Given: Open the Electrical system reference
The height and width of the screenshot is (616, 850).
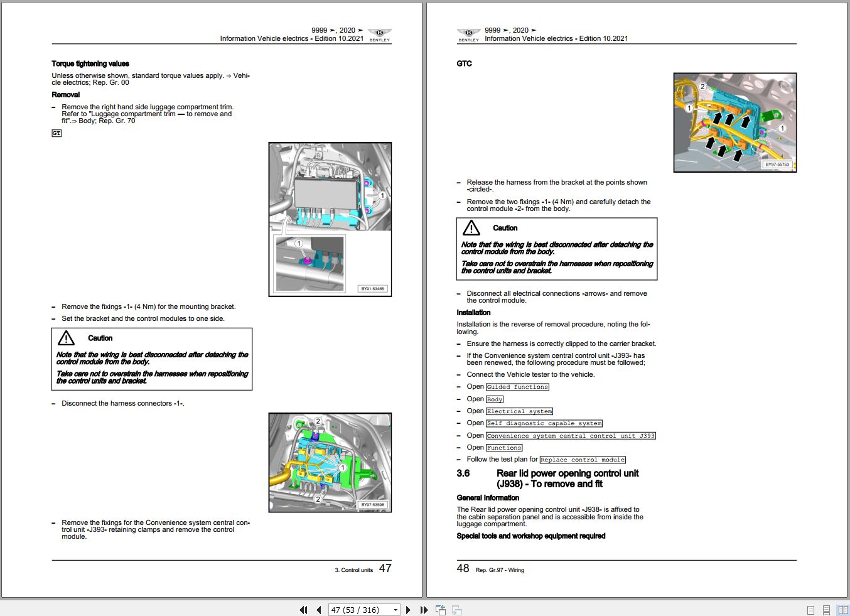Looking at the screenshot, I should coord(519,411).
